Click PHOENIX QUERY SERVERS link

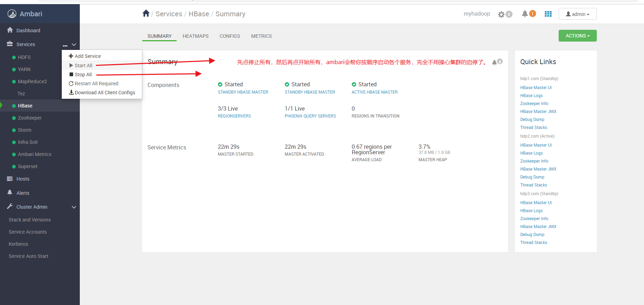tap(310, 116)
